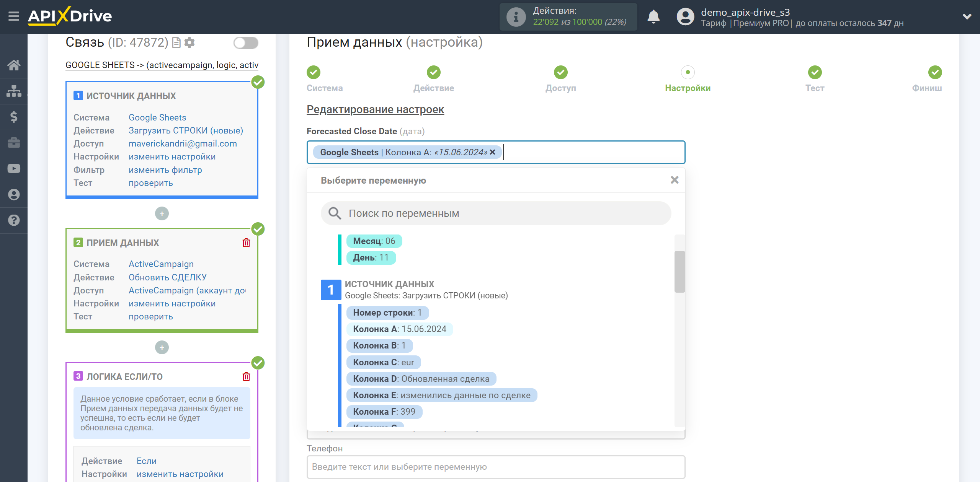The height and width of the screenshot is (482, 980).
Task: Click проверить in data receive block
Action: click(x=151, y=316)
